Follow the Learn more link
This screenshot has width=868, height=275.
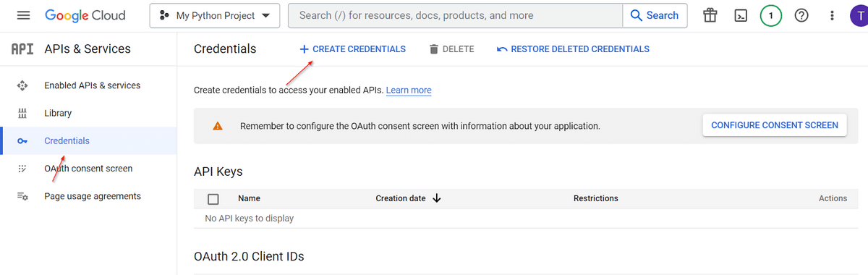point(409,90)
